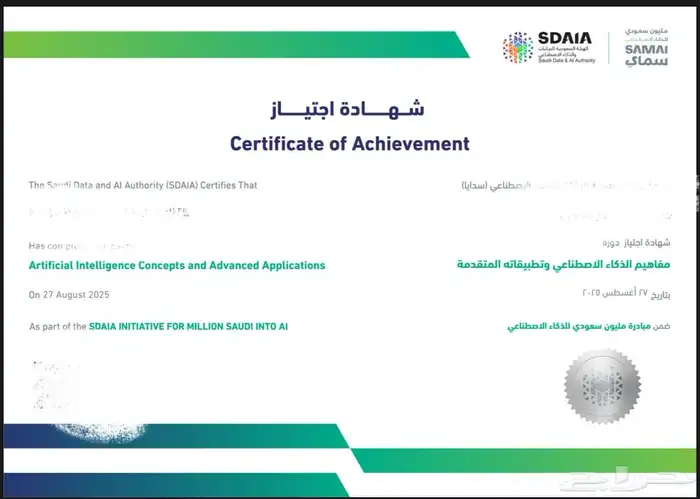Click the date On 27 August 2025
700x499 pixels.
[x=69, y=295]
